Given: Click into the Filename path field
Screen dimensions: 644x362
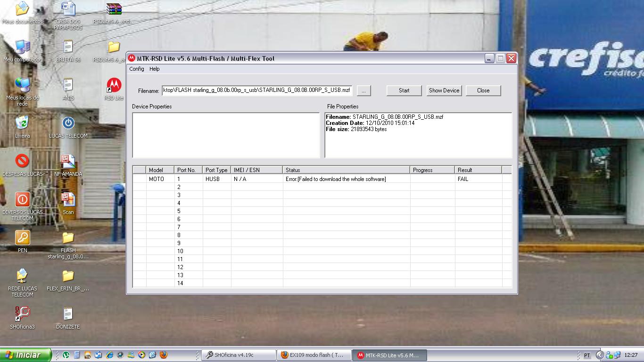Looking at the screenshot, I should pos(257,90).
